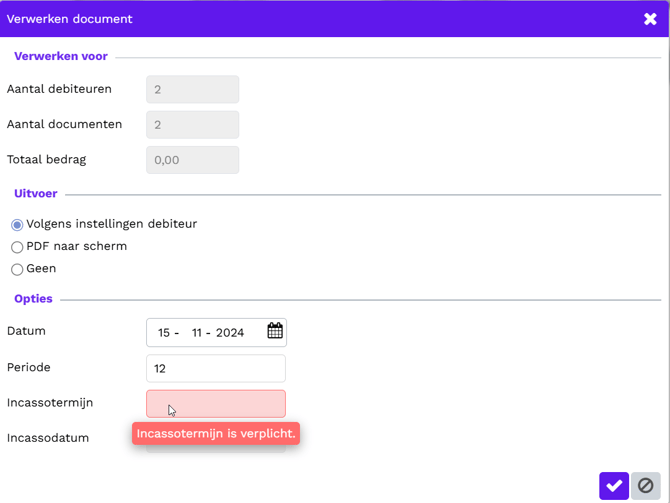Click the empty Incassotermijn field
Image resolution: width=670 pixels, height=503 pixels.
pyautogui.click(x=215, y=403)
